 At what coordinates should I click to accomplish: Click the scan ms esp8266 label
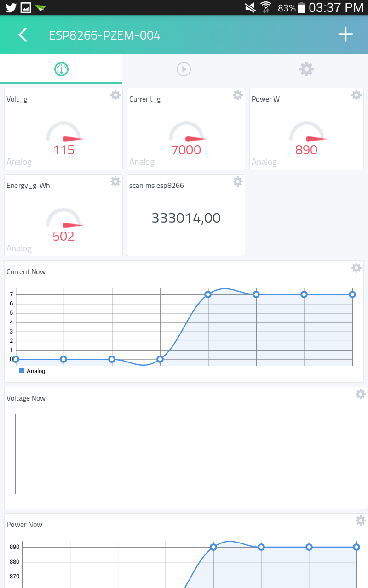(157, 186)
